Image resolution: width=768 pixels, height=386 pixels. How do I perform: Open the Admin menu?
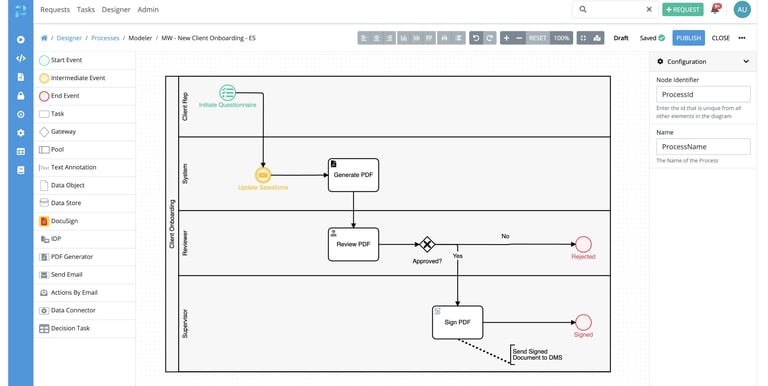click(148, 9)
